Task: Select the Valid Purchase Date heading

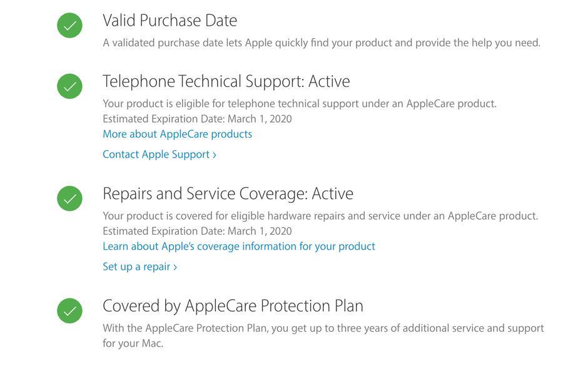Action: 170,20
